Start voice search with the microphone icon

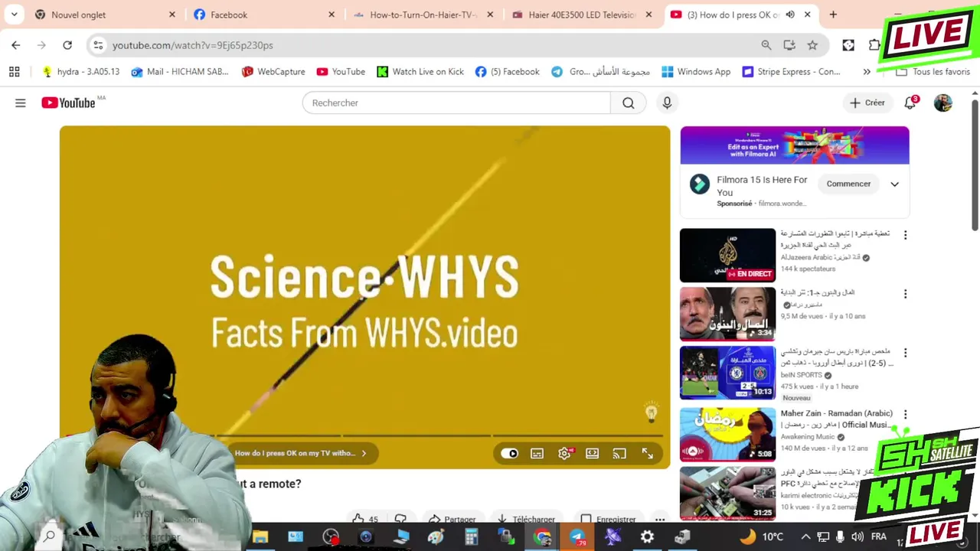tap(667, 103)
